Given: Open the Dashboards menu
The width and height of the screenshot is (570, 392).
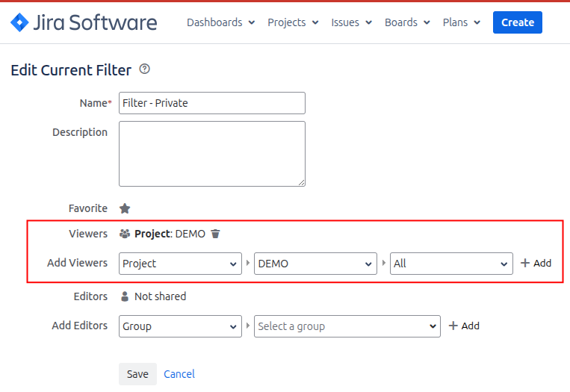Looking at the screenshot, I should coord(220,22).
